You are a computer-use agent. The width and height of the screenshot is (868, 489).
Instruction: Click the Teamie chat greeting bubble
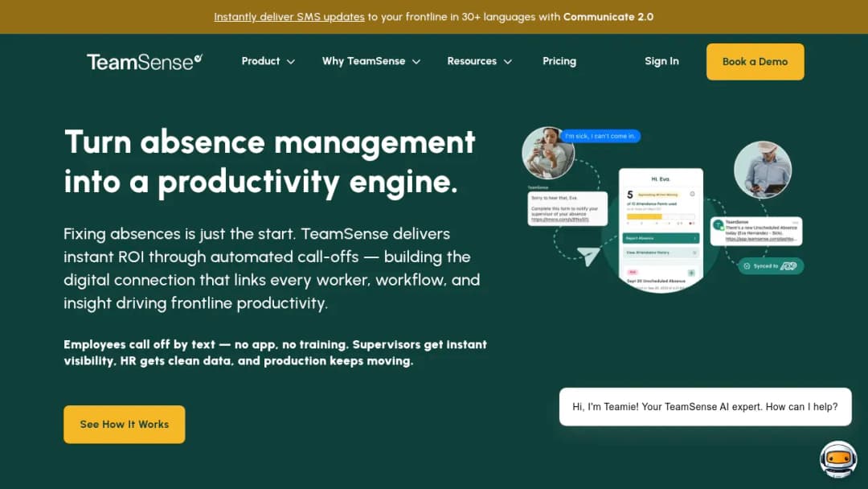click(x=706, y=406)
